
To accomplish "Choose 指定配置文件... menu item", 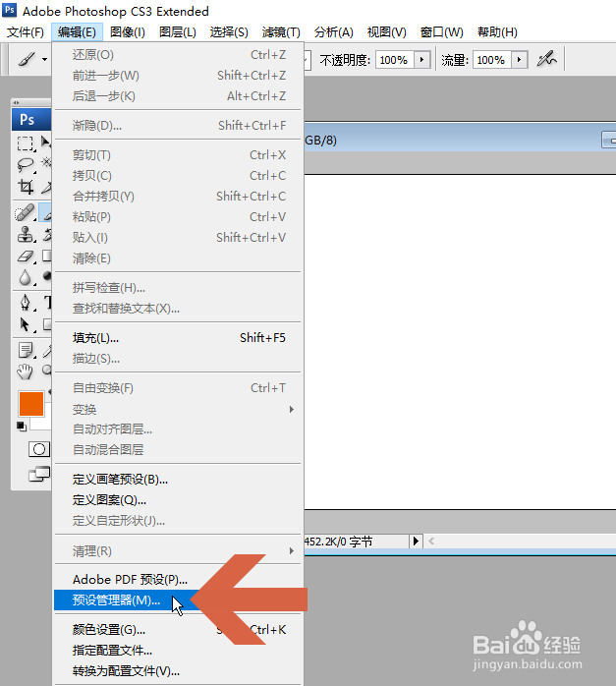I will [179, 650].
